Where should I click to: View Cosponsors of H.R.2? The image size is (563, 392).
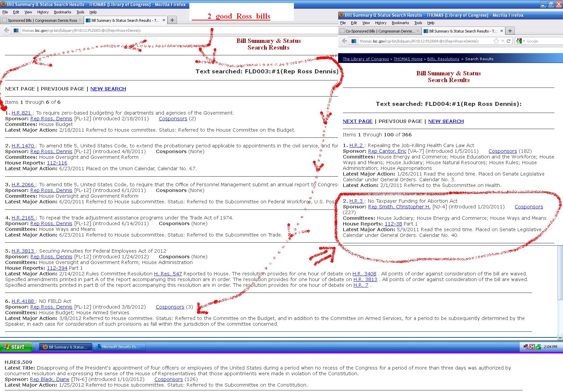(503, 151)
